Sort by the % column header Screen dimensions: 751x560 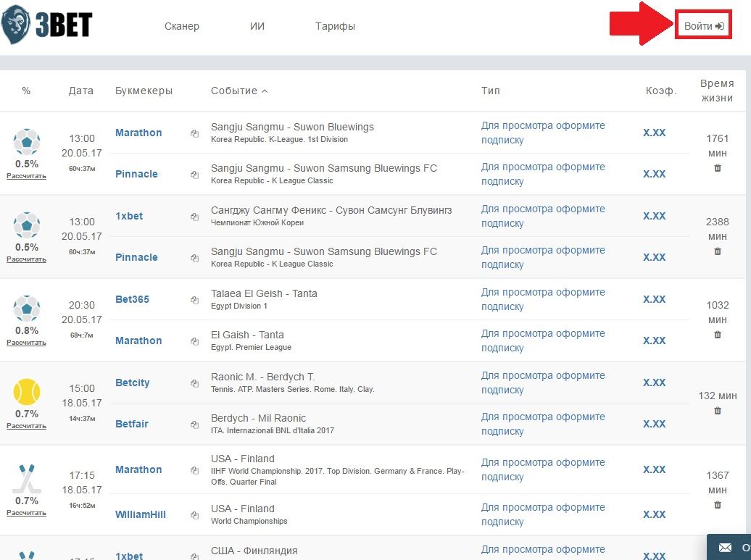pyautogui.click(x=26, y=91)
